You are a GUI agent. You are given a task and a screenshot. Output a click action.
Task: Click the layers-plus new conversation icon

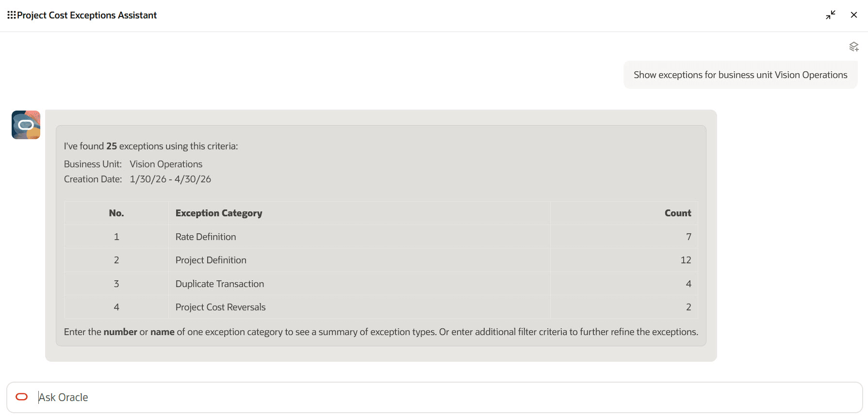point(854,47)
